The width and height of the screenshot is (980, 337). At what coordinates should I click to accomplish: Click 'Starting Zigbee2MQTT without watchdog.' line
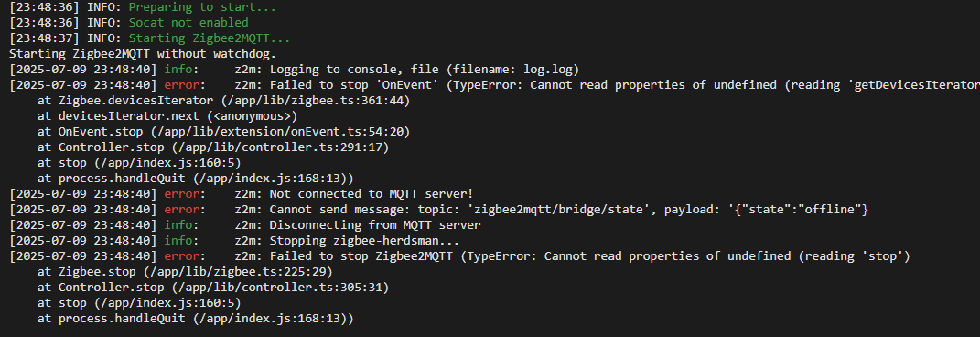click(x=151, y=54)
